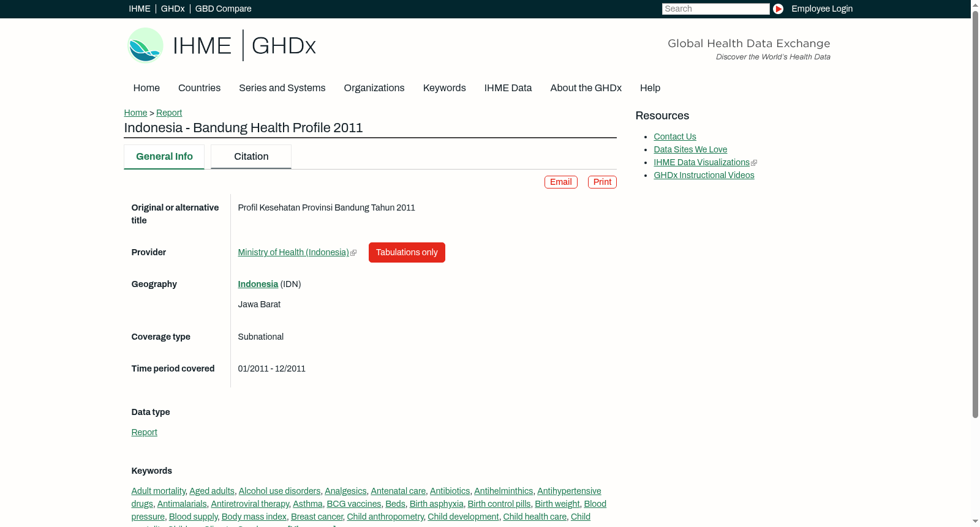Click the IHME leaf logo
The image size is (980, 527).
coord(145,45)
